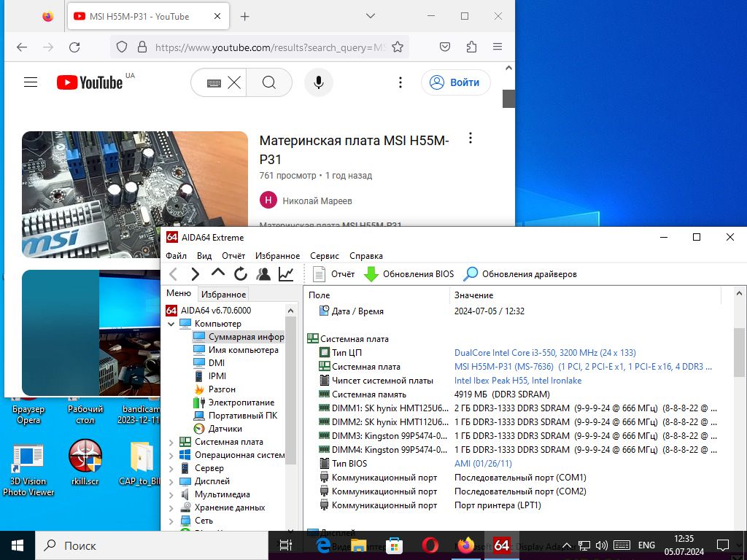The height and width of the screenshot is (560, 747).
Task: Expand the Системная плата tree node
Action: pyautogui.click(x=171, y=443)
